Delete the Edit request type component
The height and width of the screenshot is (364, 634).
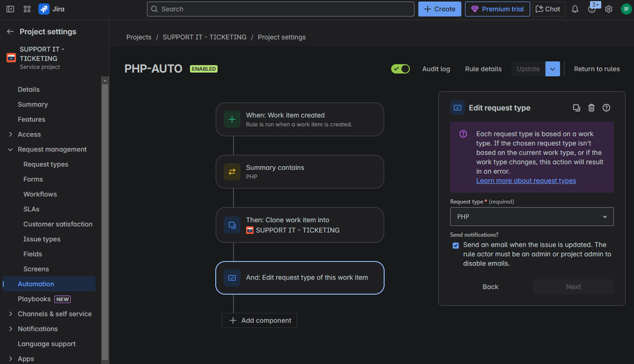click(591, 108)
